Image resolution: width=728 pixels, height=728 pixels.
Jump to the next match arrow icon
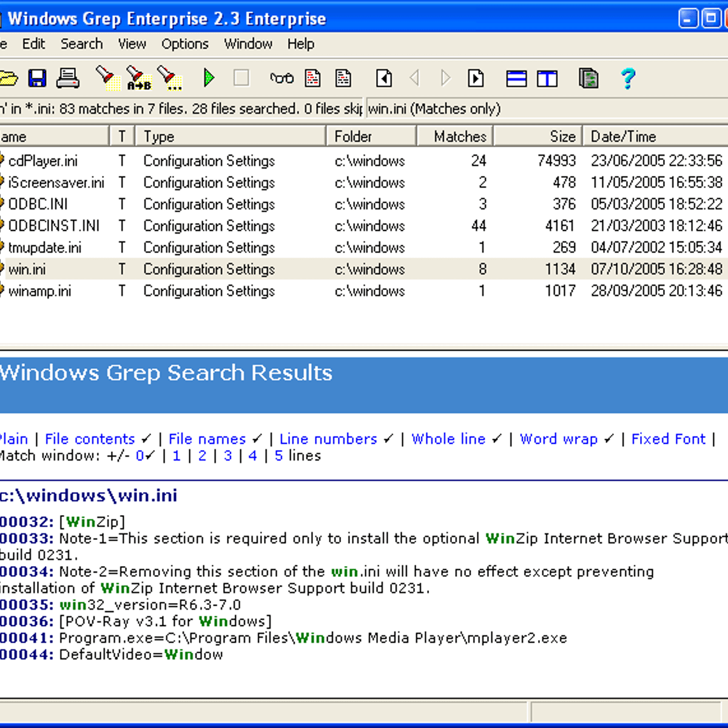tap(446, 78)
